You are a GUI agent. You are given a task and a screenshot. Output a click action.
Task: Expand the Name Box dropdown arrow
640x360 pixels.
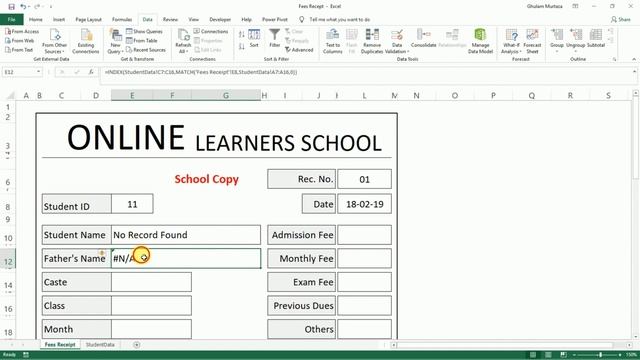coord(38,72)
